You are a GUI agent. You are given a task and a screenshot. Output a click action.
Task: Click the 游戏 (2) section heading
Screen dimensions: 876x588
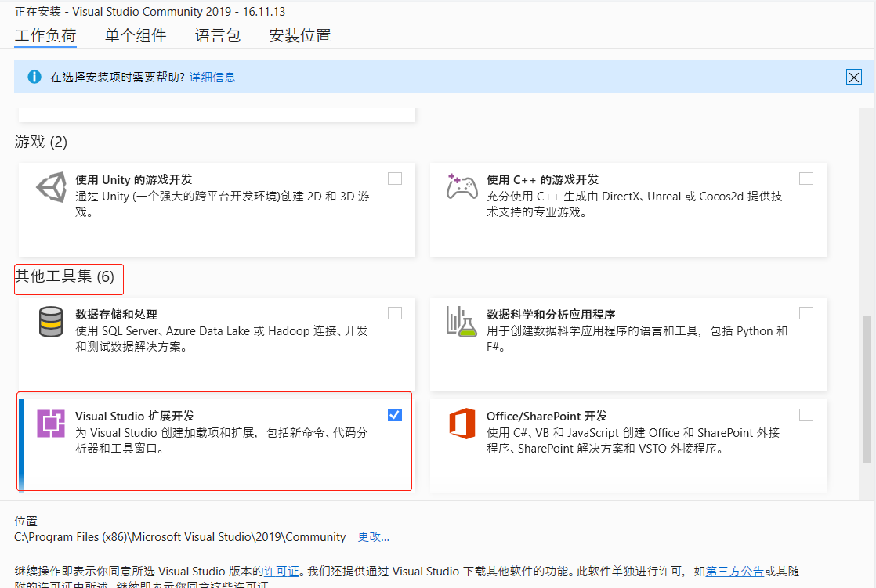coord(41,141)
